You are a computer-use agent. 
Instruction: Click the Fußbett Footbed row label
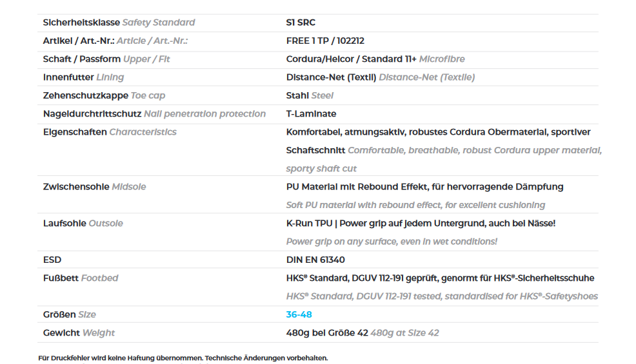point(81,278)
